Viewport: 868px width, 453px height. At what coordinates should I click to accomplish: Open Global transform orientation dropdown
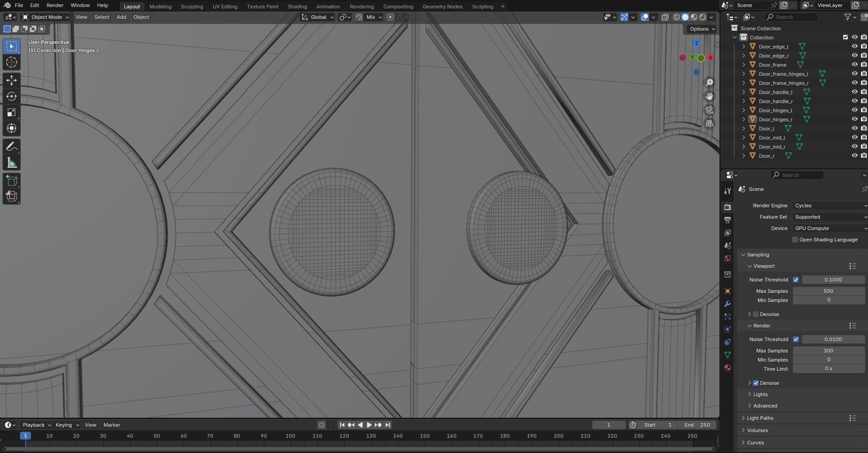click(x=318, y=17)
